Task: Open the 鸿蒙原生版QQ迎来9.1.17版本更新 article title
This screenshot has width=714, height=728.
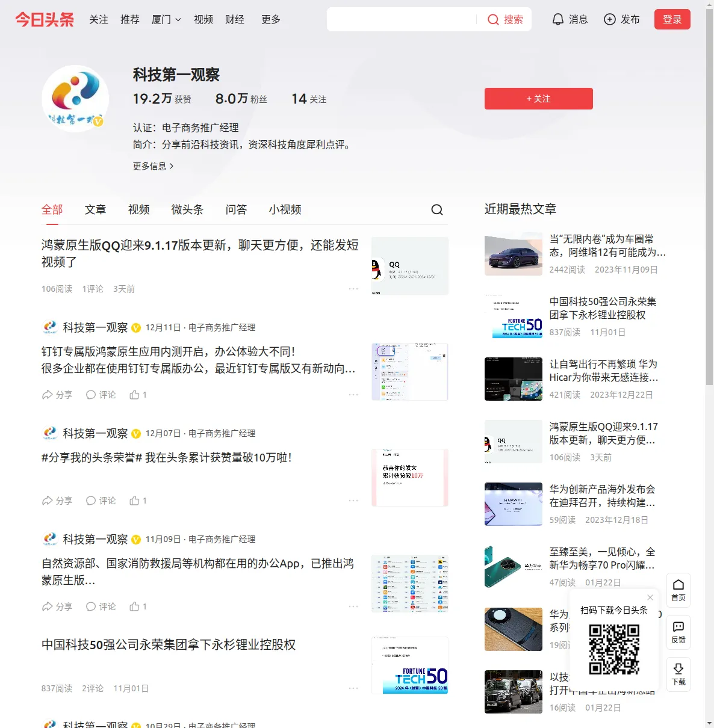Action: (x=200, y=253)
